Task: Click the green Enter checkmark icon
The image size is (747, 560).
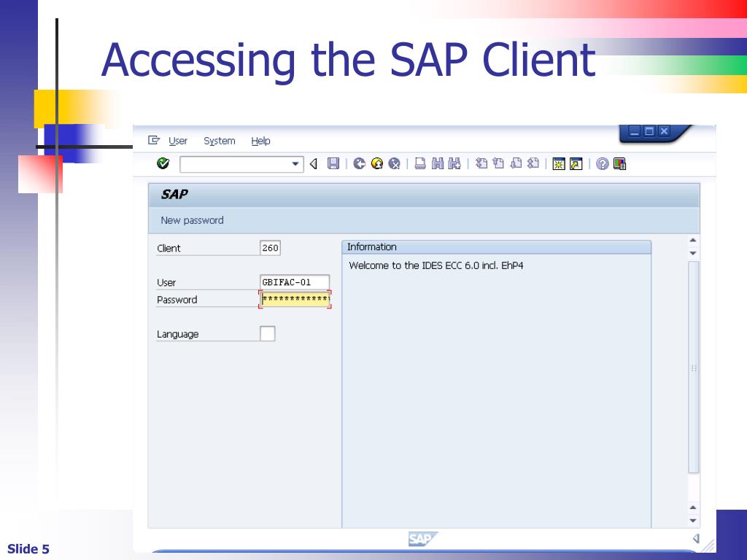Action: click(163, 163)
